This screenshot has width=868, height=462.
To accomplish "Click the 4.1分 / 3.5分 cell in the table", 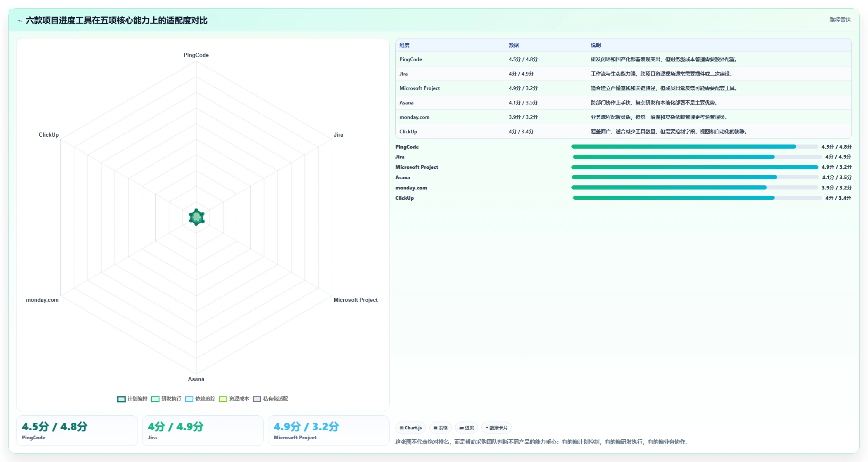I will coord(523,103).
